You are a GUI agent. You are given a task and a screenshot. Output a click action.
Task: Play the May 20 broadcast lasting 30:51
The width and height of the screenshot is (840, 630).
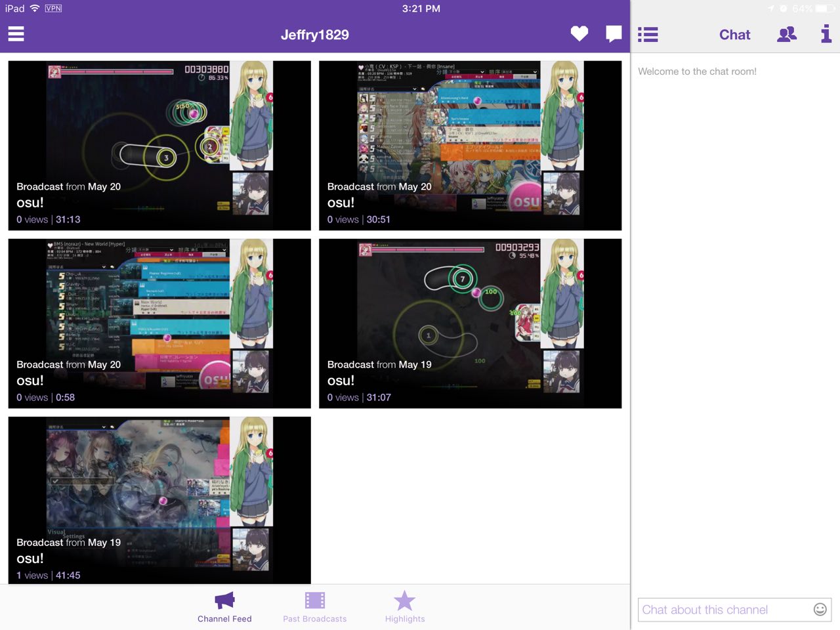click(x=470, y=146)
